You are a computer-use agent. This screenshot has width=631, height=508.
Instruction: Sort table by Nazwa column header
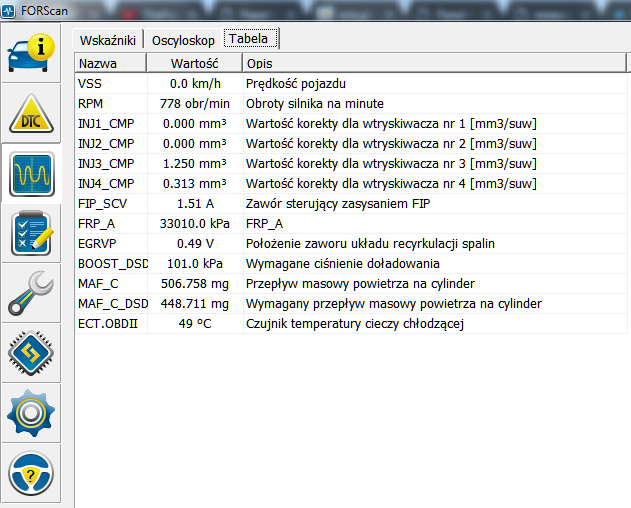pos(110,63)
